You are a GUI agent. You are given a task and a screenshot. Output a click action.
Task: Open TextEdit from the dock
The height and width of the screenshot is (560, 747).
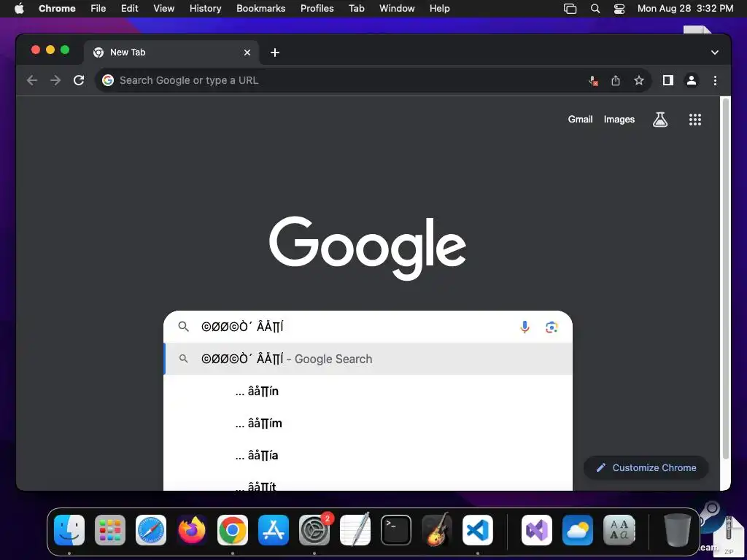pyautogui.click(x=355, y=530)
